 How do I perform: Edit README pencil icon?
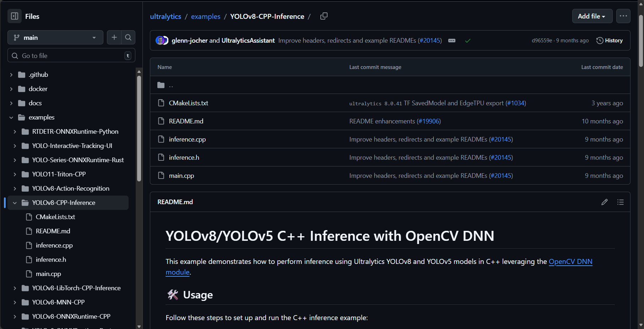[x=604, y=202]
